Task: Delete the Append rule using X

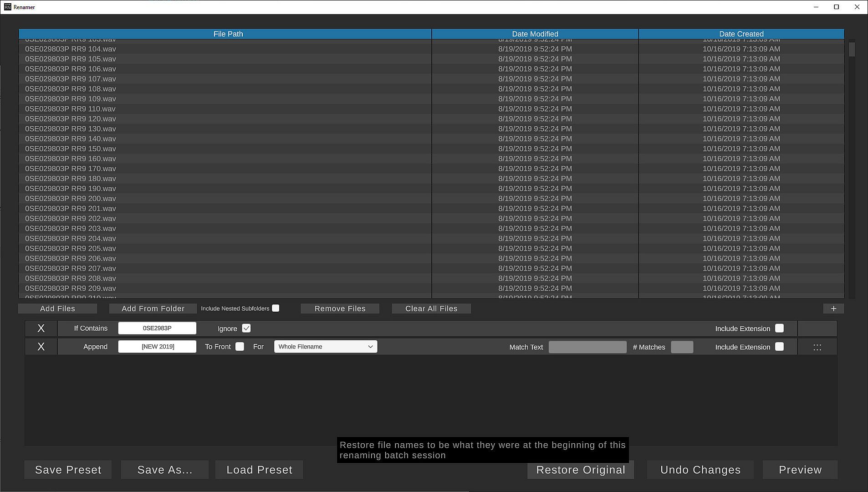Action: [x=41, y=347]
